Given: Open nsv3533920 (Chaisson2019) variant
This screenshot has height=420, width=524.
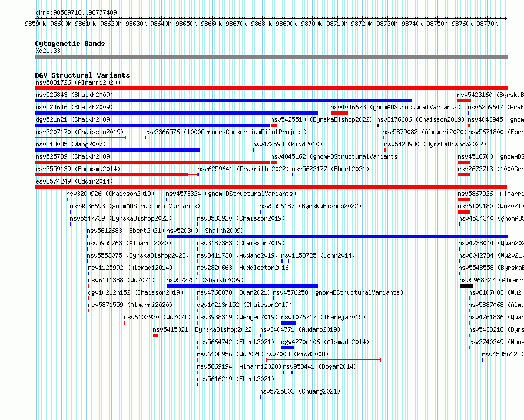Looking at the screenshot, I should tap(241, 218).
